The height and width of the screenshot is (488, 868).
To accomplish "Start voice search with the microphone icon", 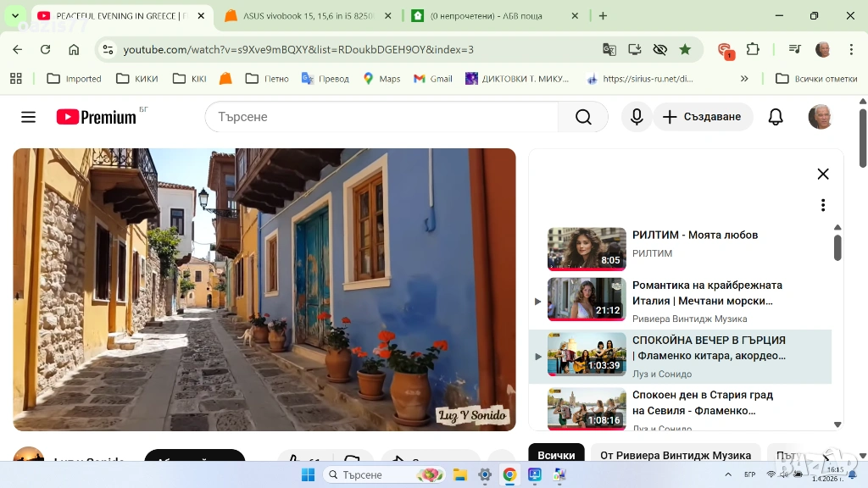I will (637, 117).
